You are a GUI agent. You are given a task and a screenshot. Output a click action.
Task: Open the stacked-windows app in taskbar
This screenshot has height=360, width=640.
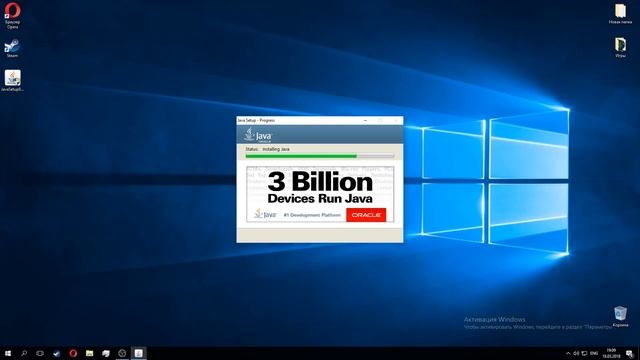pyautogui.click(x=106, y=353)
